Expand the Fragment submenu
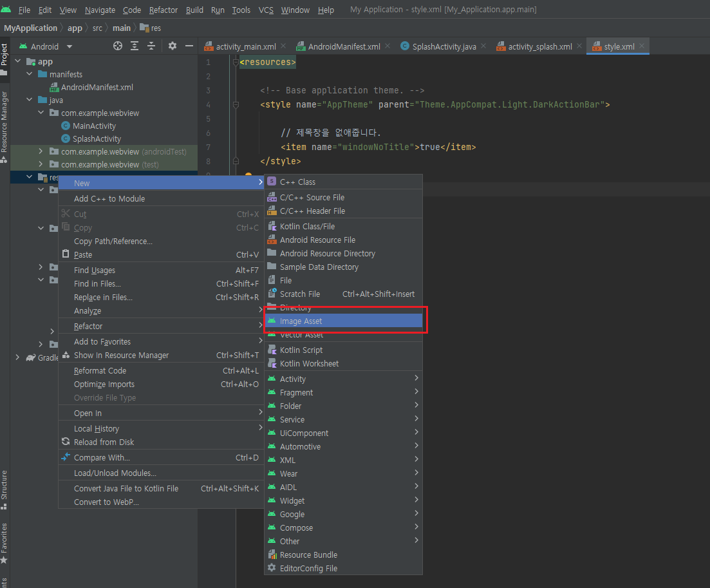The image size is (710, 588). [x=343, y=393]
